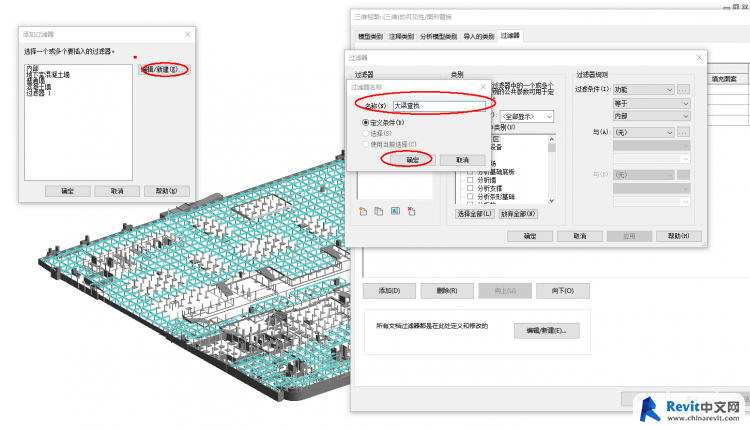Image resolution: width=750 pixels, height=430 pixels.
Task: Check the 分析支撑 category checkbox
Action: pyautogui.click(x=470, y=188)
